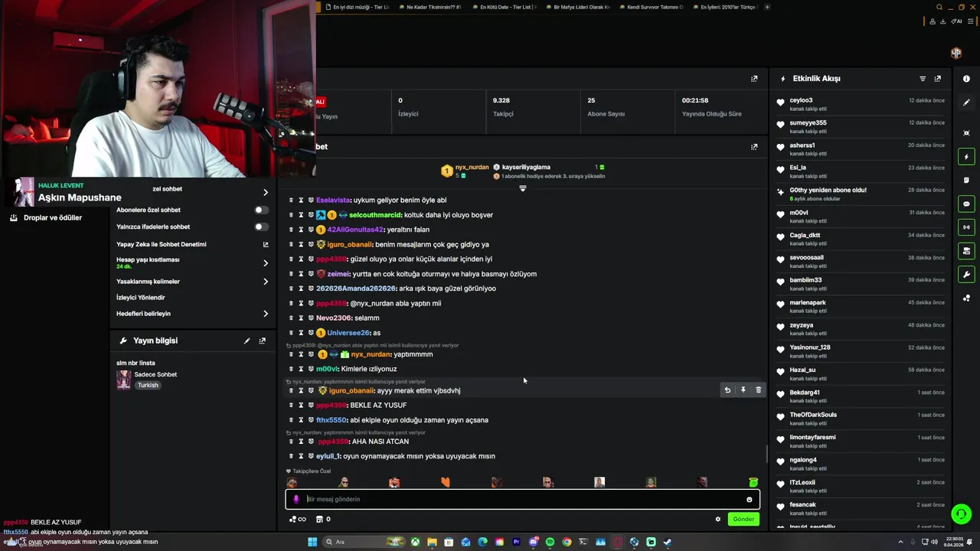Delete iguro_obanaii's 'ayyy merak ettim' message
Image resolution: width=980 pixels, height=551 pixels.
click(759, 390)
